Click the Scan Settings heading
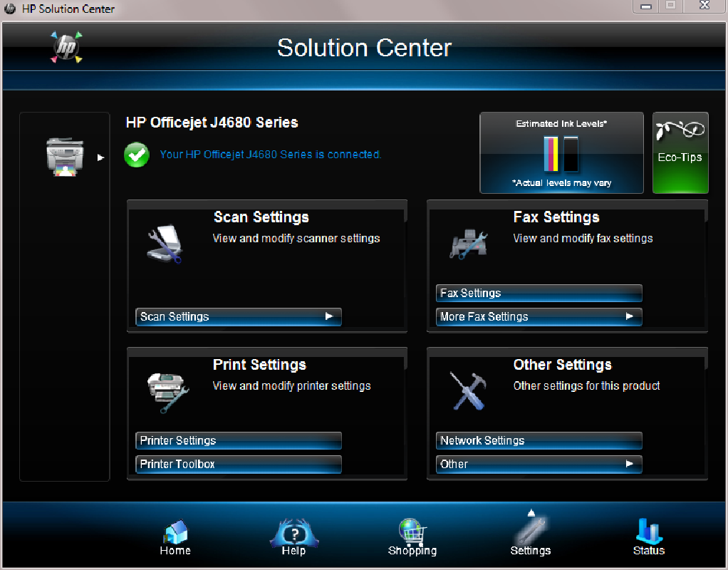This screenshot has width=728, height=570. (x=261, y=217)
